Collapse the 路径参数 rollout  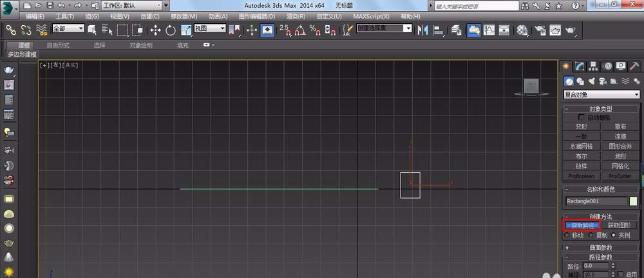pyautogui.click(x=600, y=257)
